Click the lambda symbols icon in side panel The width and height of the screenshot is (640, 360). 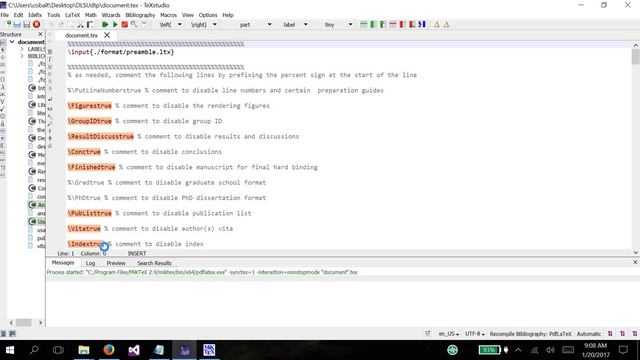[x=2, y=87]
